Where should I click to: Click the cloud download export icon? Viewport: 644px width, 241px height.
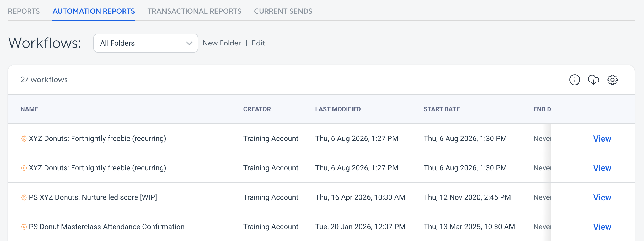593,80
